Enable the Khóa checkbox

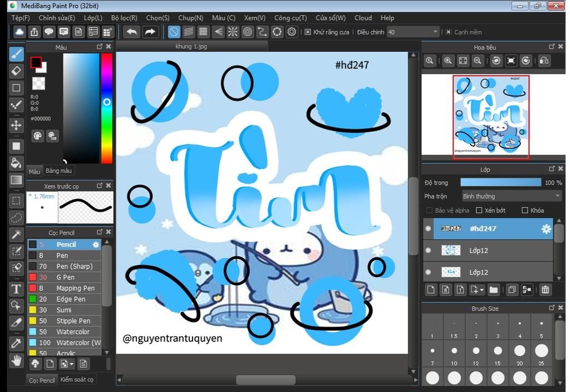[524, 210]
